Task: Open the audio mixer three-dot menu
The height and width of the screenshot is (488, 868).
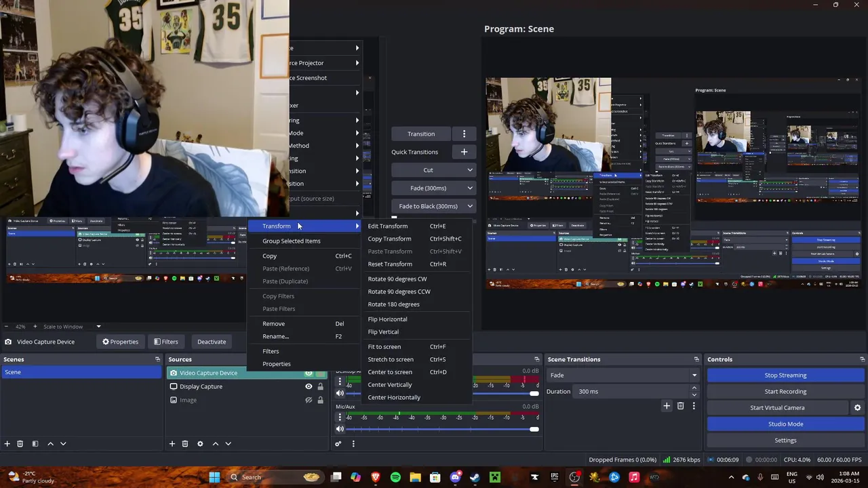Action: click(353, 444)
